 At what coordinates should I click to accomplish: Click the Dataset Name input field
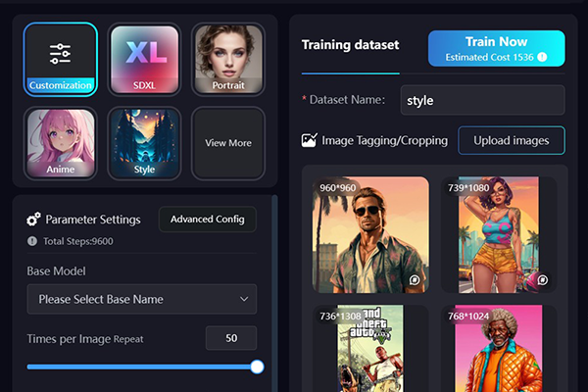(x=482, y=100)
